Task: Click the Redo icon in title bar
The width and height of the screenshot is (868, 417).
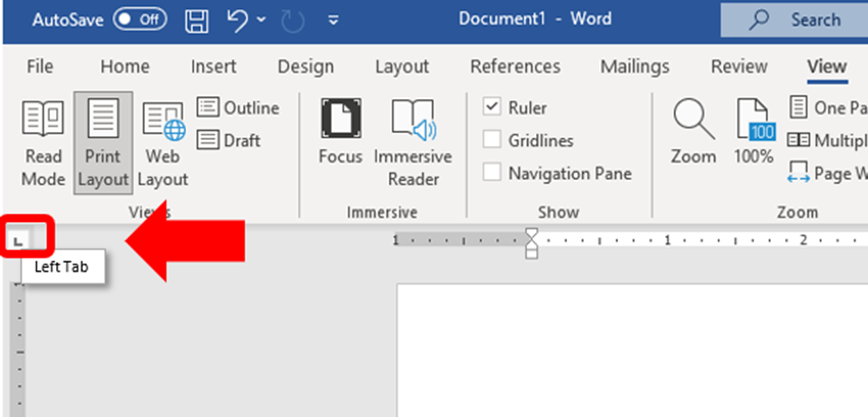Action: (292, 20)
